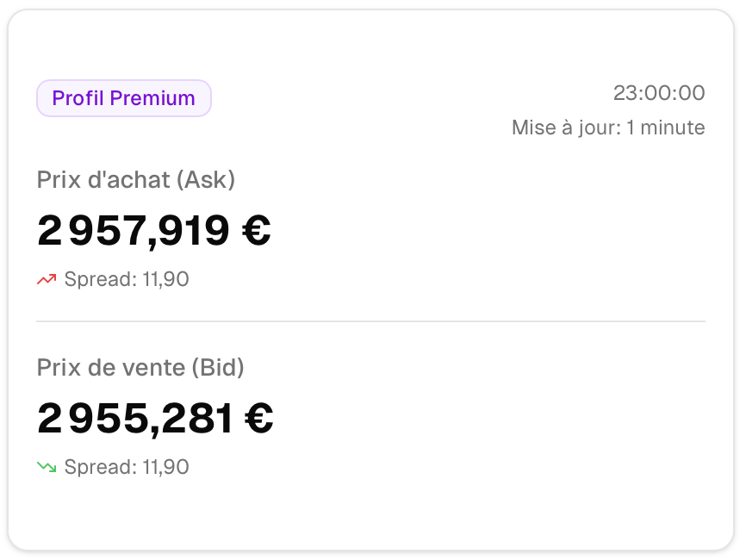Image resolution: width=746 pixels, height=560 pixels.
Task: Click the word Profil in the badge
Action: (78, 98)
